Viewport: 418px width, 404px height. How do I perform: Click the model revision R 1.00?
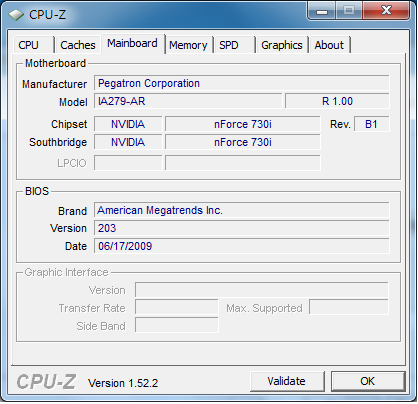point(337,101)
